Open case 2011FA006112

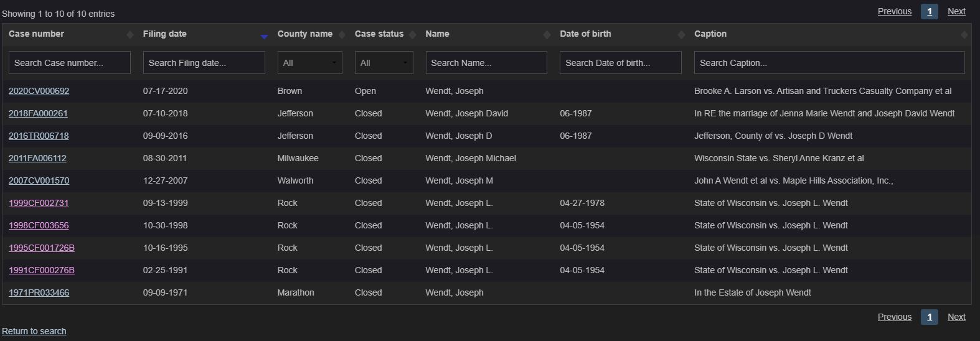click(x=37, y=158)
